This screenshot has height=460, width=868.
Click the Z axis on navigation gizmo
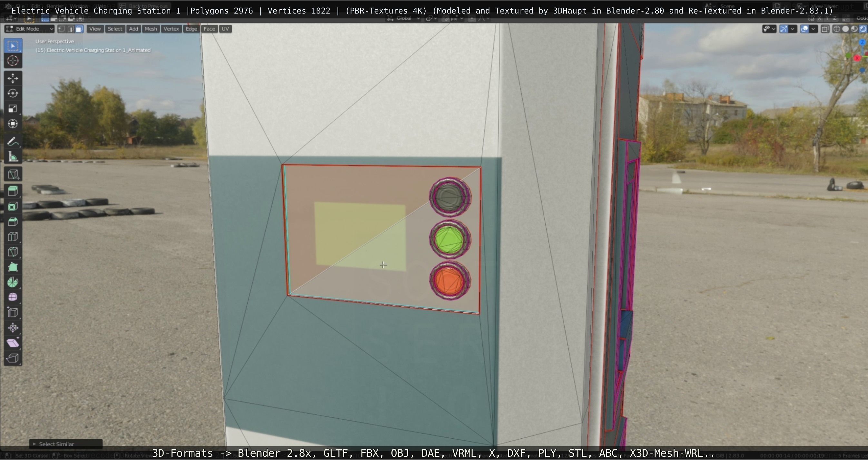[x=863, y=43]
